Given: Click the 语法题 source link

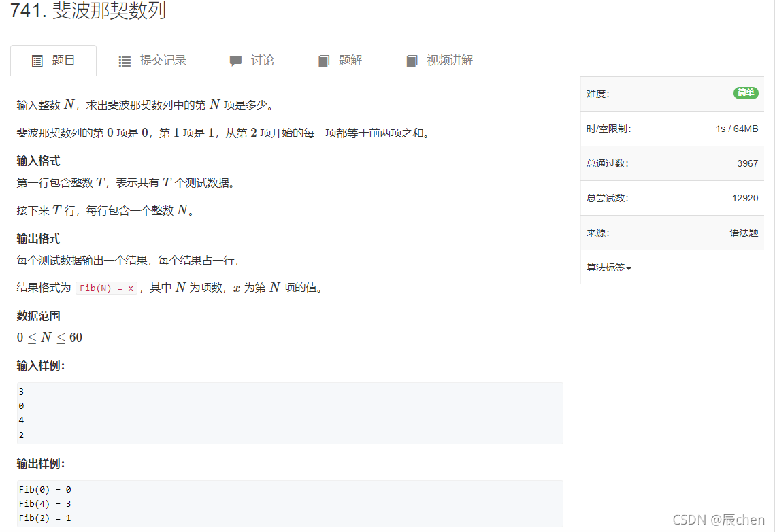Looking at the screenshot, I should [x=744, y=232].
